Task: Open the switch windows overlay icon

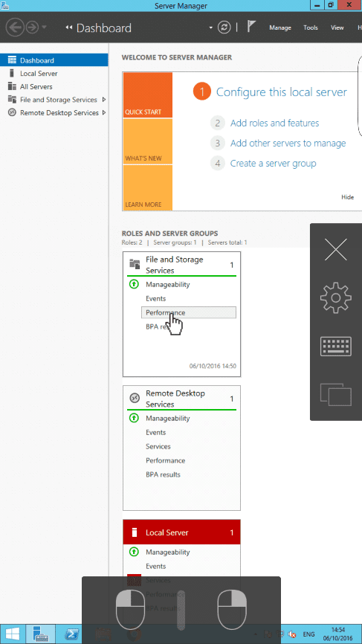Action: [x=336, y=394]
